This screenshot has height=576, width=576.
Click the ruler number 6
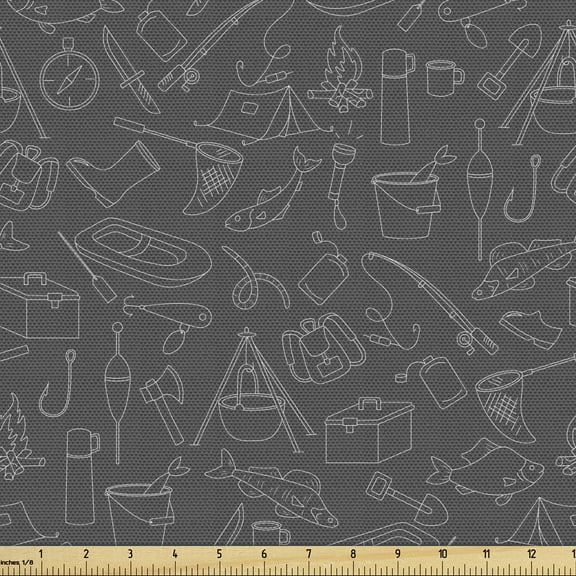click(264, 554)
